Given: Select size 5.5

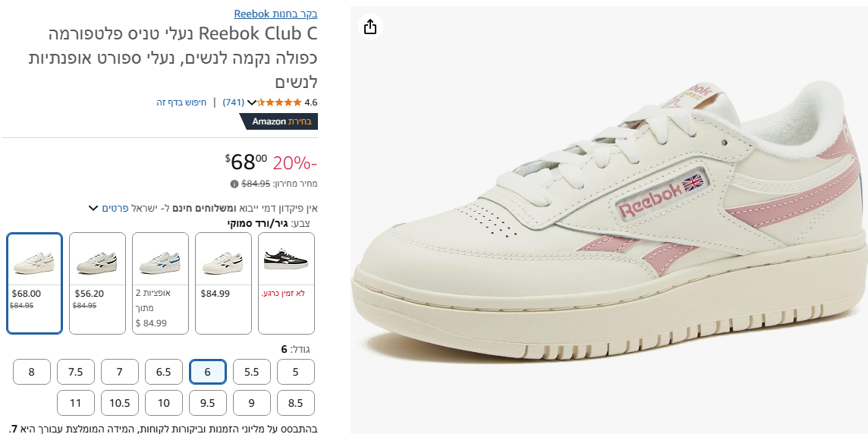Looking at the screenshot, I should 252,372.
